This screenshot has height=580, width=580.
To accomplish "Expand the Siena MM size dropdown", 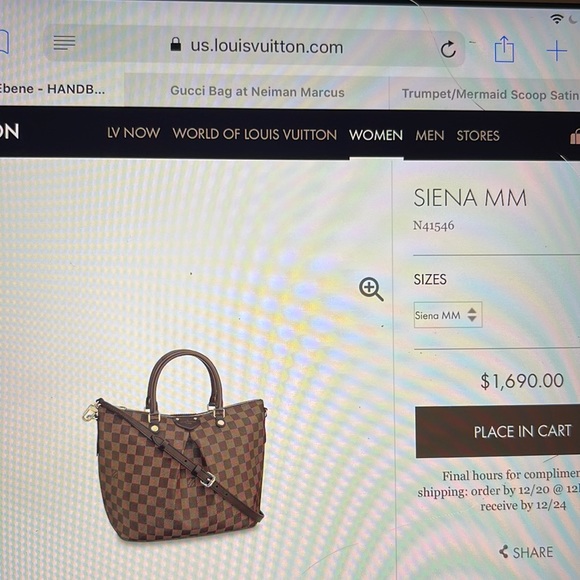I will coord(448,315).
